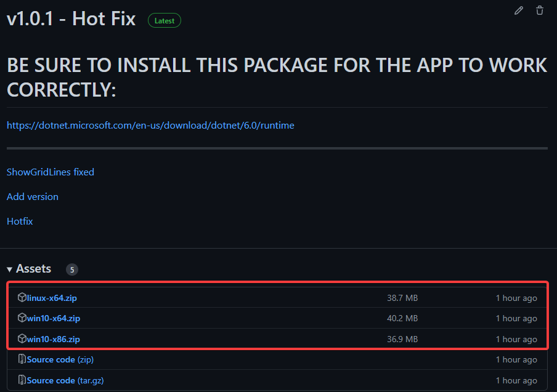The image size is (557, 392).
Task: Click the pencil edit release icon
Action: (x=519, y=10)
